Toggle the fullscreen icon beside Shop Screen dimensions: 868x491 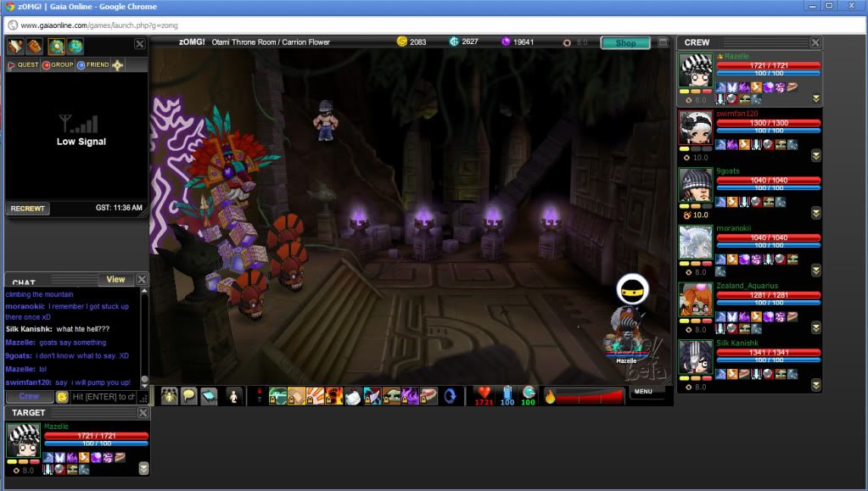[663, 42]
